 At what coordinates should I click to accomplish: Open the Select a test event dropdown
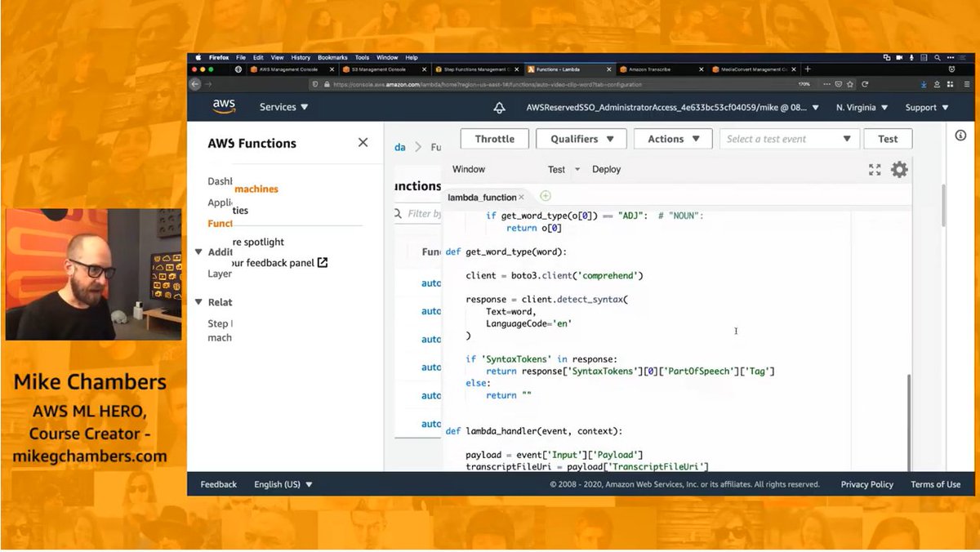pyautogui.click(x=789, y=139)
